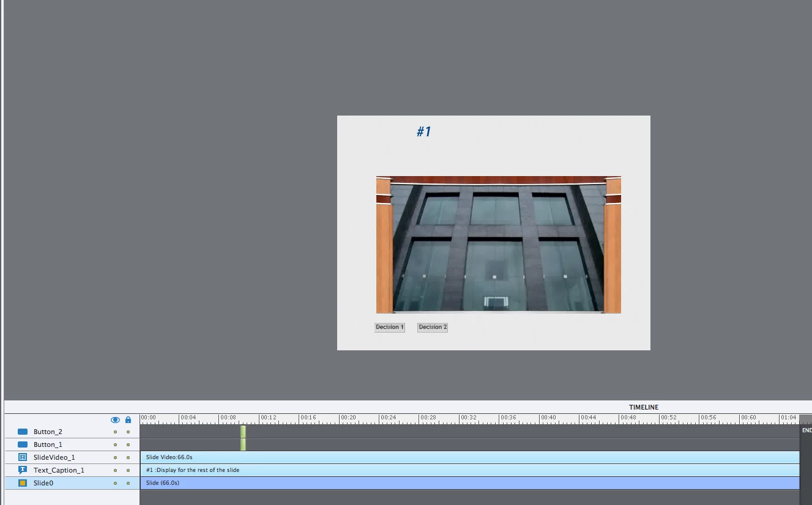
Task: Click the Text_Caption_1 caption layer icon
Action: coord(23,470)
